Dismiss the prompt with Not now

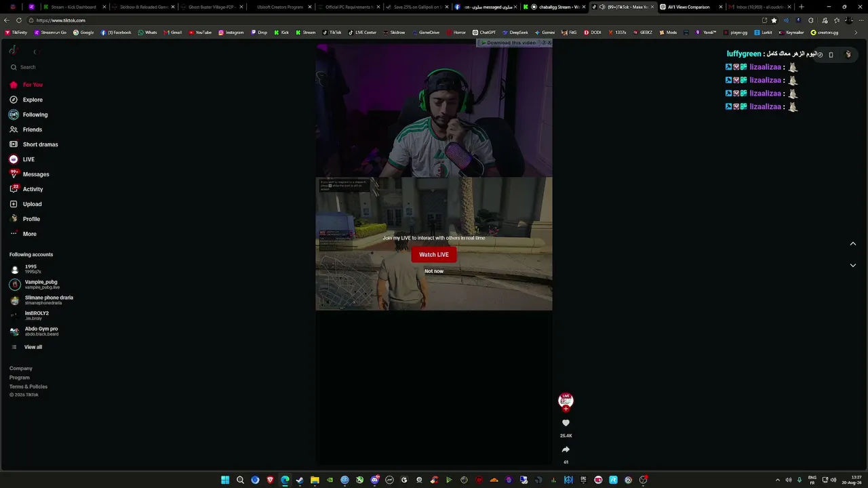coord(434,271)
